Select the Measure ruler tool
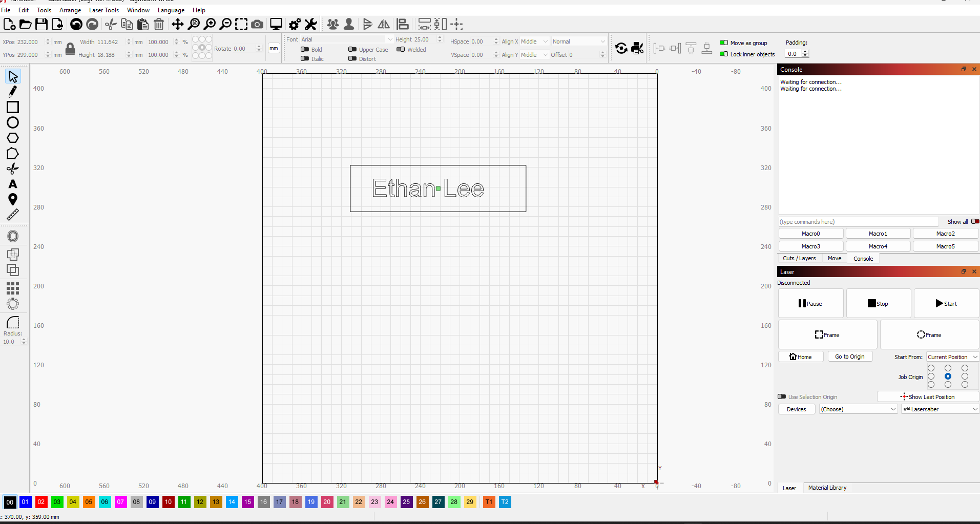Screen dimensions: 980x524 coord(13,215)
